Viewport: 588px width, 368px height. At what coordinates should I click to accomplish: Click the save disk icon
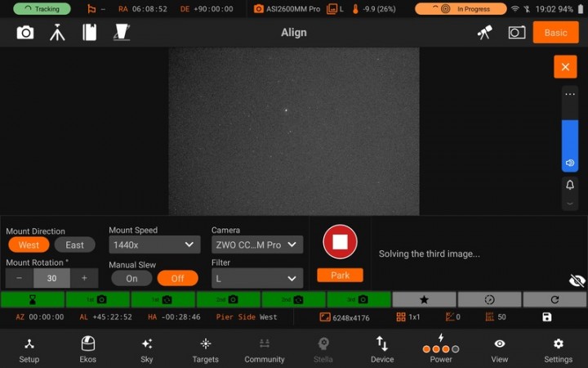point(547,317)
